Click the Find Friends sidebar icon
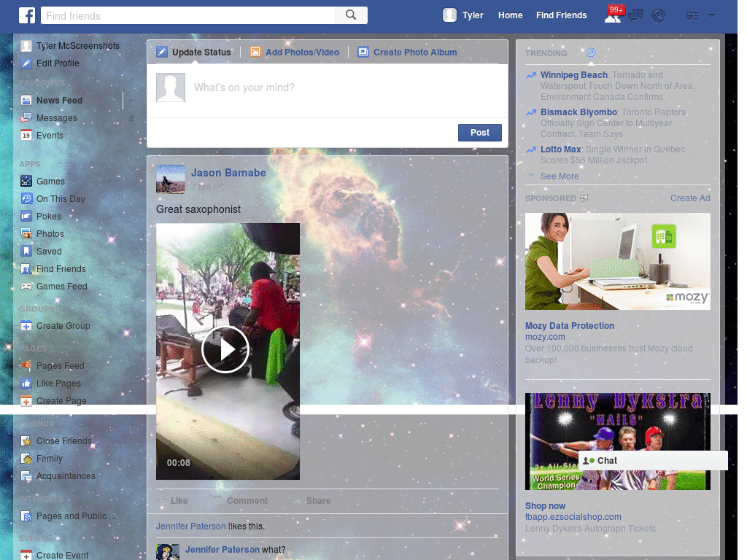The image size is (747, 560). tap(26, 269)
